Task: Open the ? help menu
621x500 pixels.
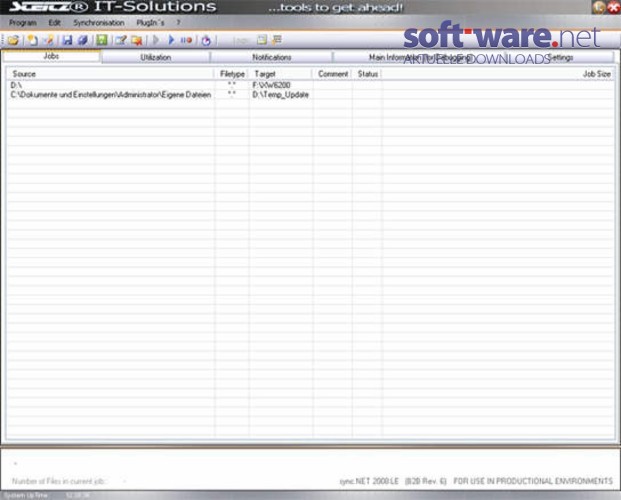Action: tap(179, 23)
